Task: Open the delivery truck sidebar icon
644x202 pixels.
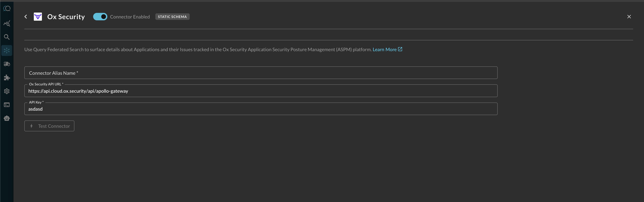Action: pyautogui.click(x=7, y=64)
